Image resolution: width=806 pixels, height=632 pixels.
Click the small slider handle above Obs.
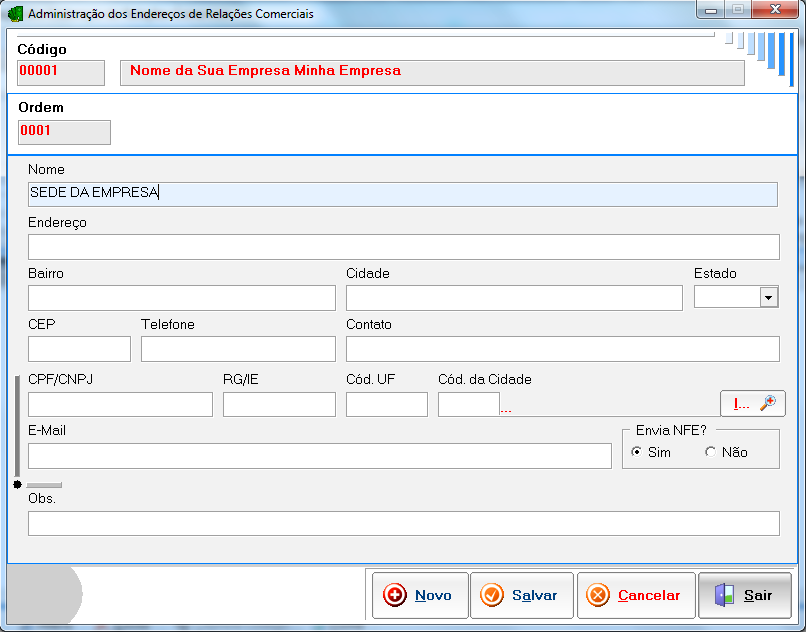[43, 485]
